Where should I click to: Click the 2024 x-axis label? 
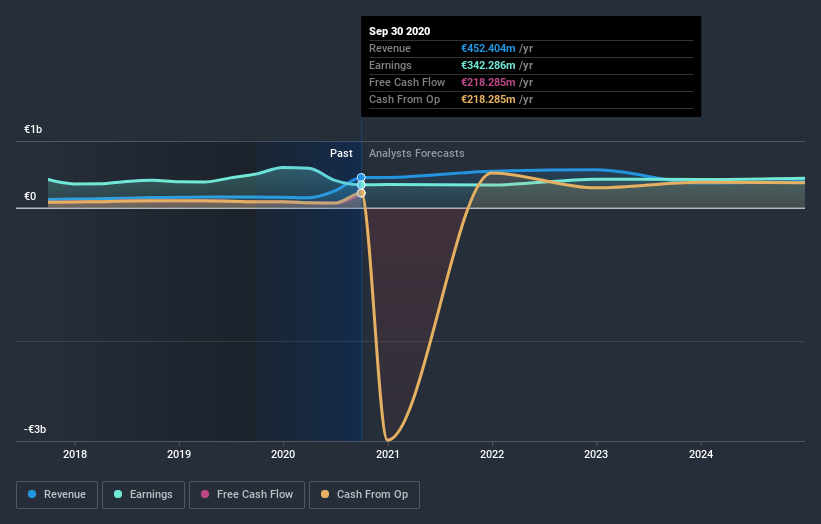[x=701, y=454]
